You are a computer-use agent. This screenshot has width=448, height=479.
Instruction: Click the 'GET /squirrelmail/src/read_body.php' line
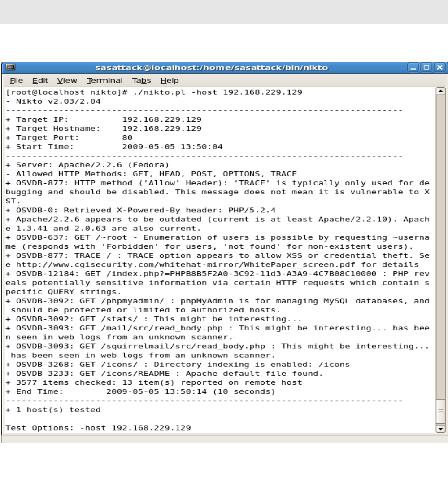[x=217, y=347]
